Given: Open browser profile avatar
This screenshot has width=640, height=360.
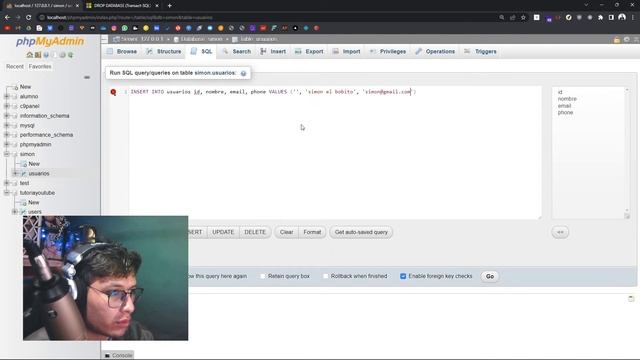Looking at the screenshot, I should tap(622, 17).
